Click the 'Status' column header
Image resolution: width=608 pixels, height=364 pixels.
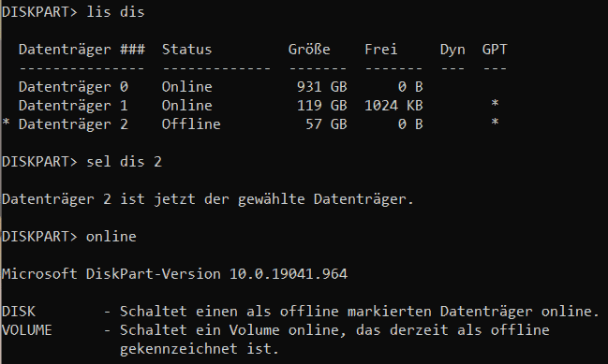pos(187,50)
